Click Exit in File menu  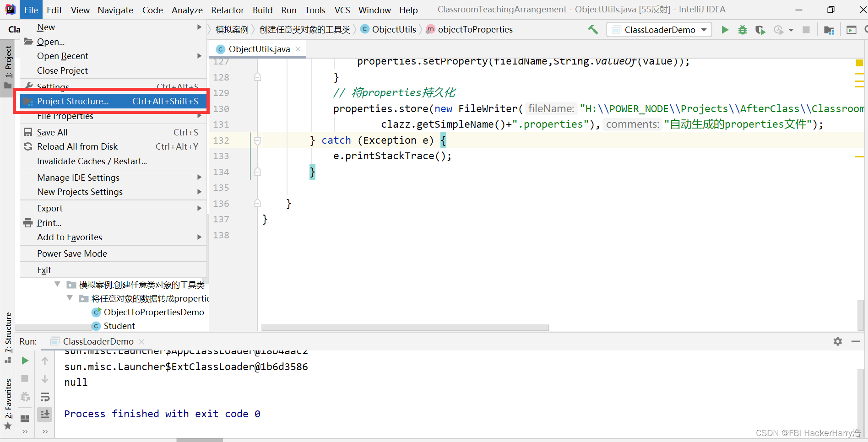pyautogui.click(x=113, y=270)
